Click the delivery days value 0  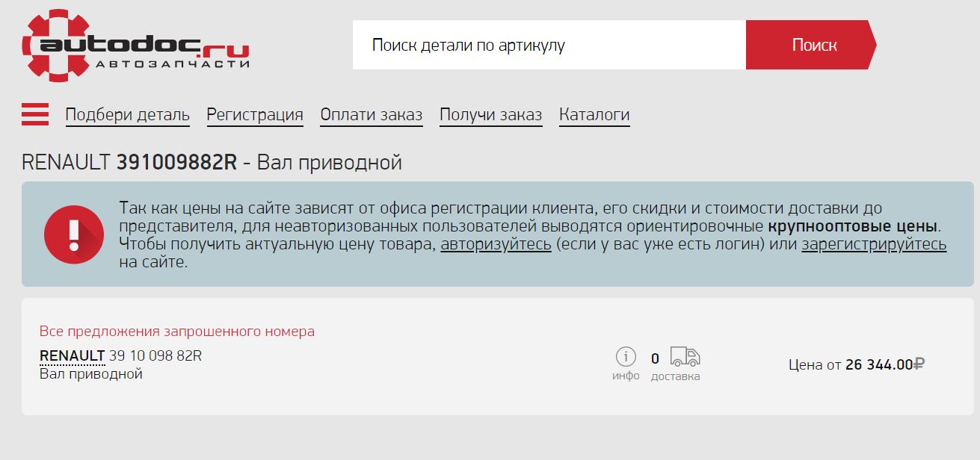tap(655, 358)
